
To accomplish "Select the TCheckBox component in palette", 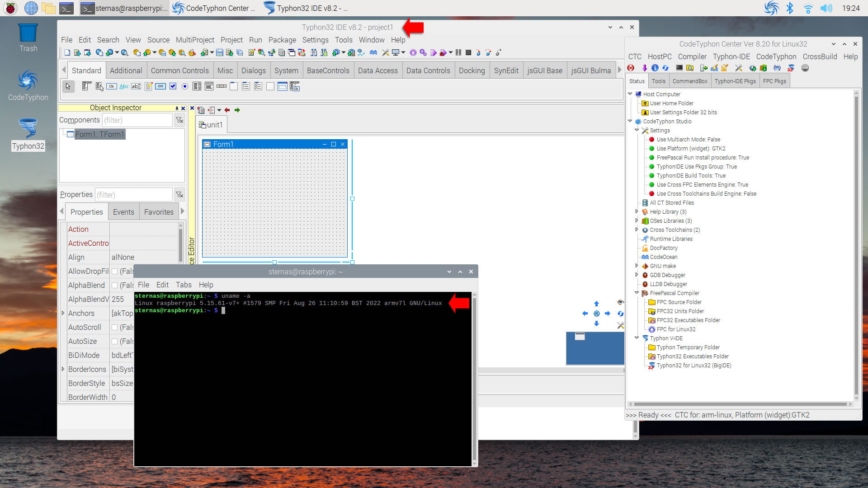I will tap(173, 86).
